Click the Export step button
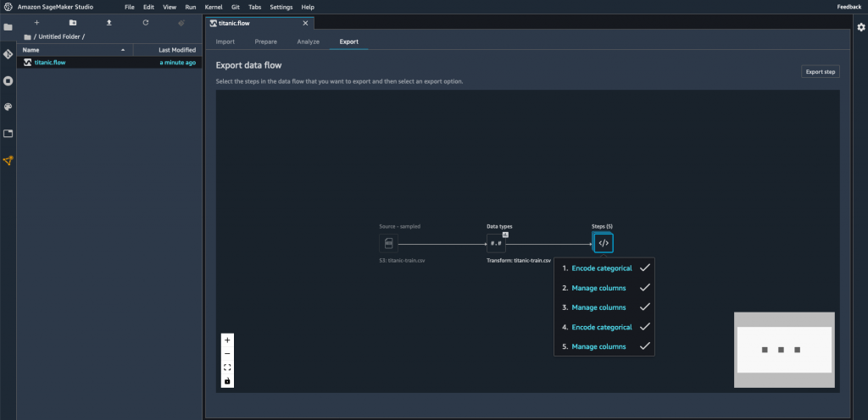The height and width of the screenshot is (420, 868). (821, 72)
